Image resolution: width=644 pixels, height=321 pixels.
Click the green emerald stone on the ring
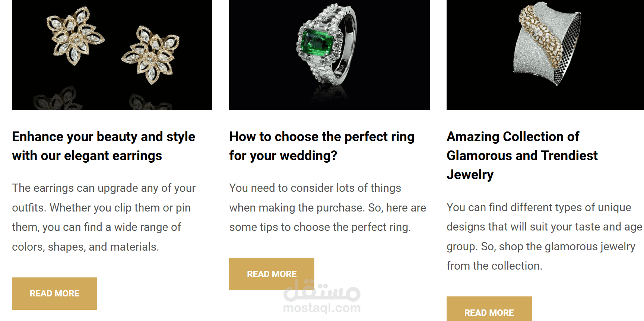click(317, 43)
